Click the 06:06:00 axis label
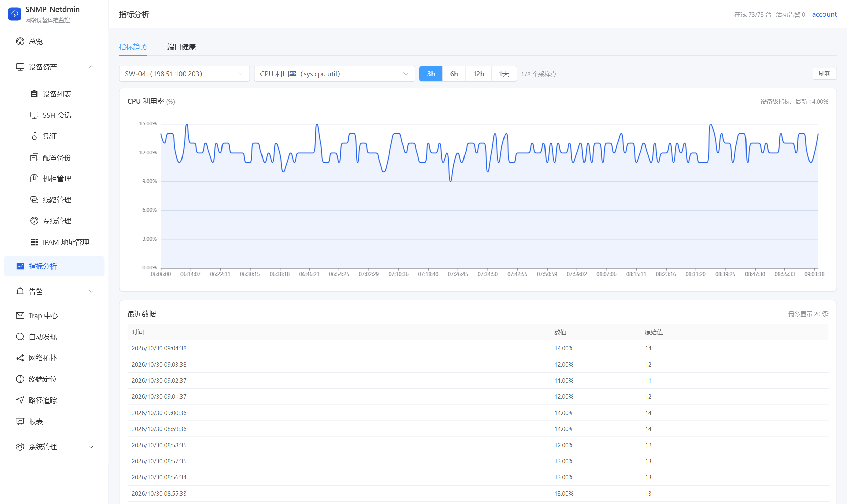This screenshot has height=504, width=847. pyautogui.click(x=161, y=274)
